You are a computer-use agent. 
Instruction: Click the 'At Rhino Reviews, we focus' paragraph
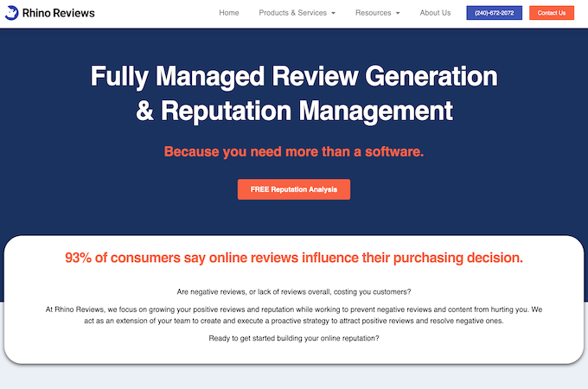tap(294, 316)
